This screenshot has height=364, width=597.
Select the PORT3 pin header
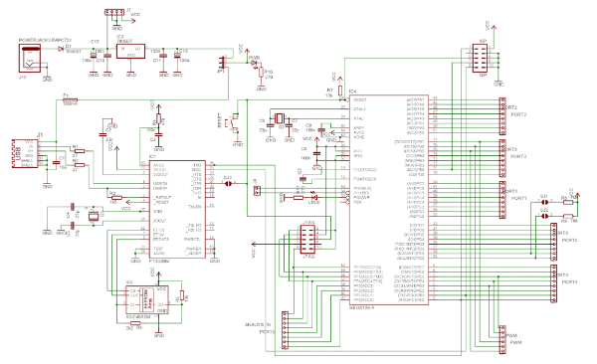pyautogui.click(x=502, y=158)
